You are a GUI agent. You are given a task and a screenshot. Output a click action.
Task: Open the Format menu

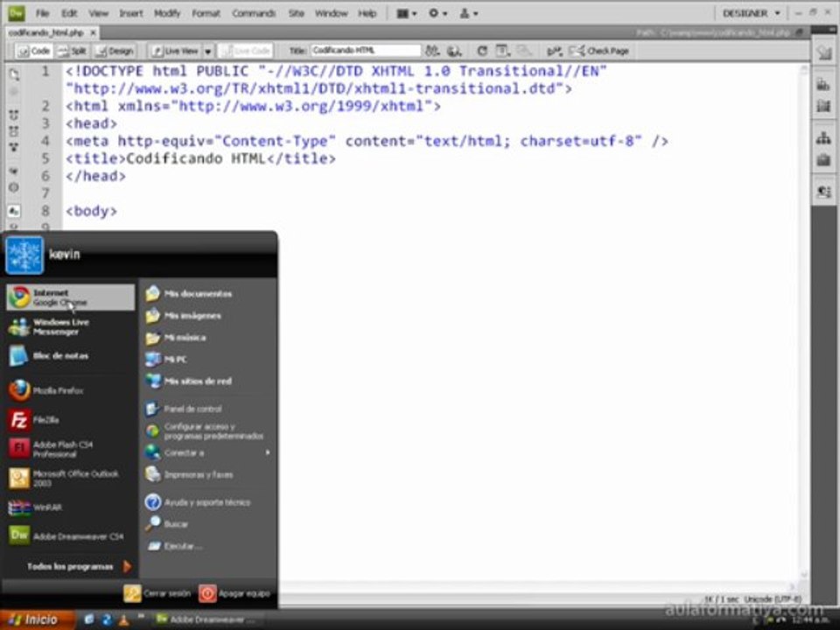pyautogui.click(x=206, y=13)
